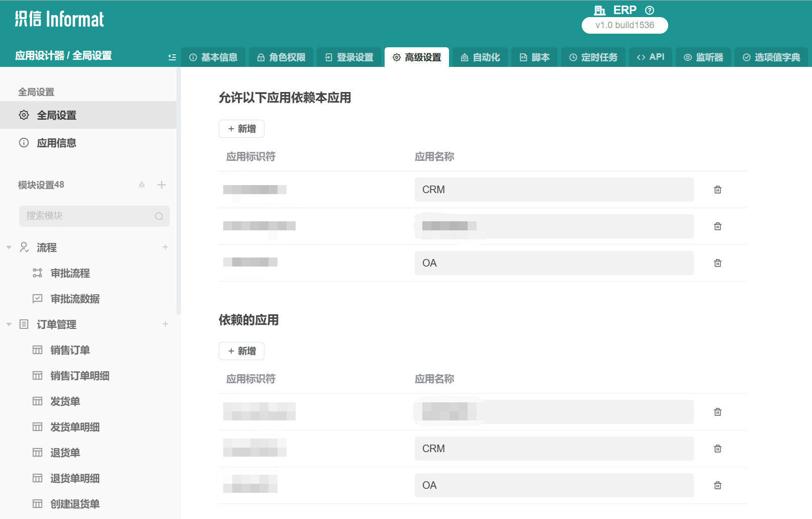This screenshot has height=519, width=812.
Task: Open 审批流程 in the sidebar
Action: (70, 273)
